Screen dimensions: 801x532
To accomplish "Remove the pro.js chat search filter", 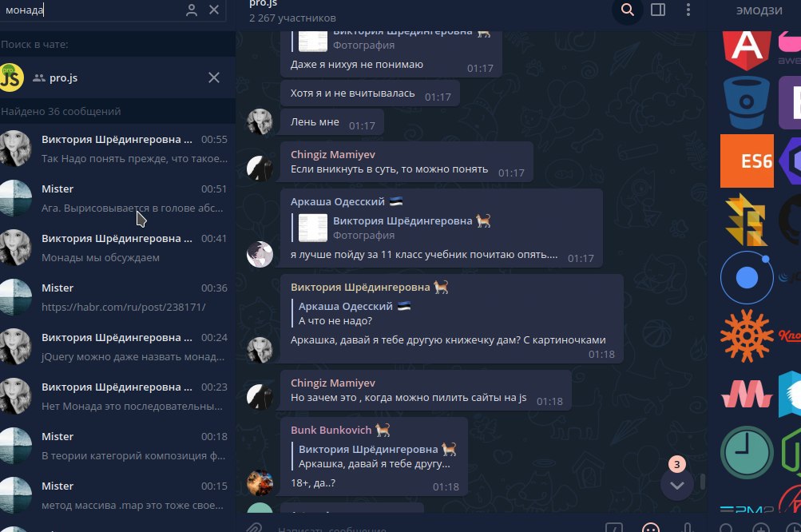I will [x=214, y=77].
